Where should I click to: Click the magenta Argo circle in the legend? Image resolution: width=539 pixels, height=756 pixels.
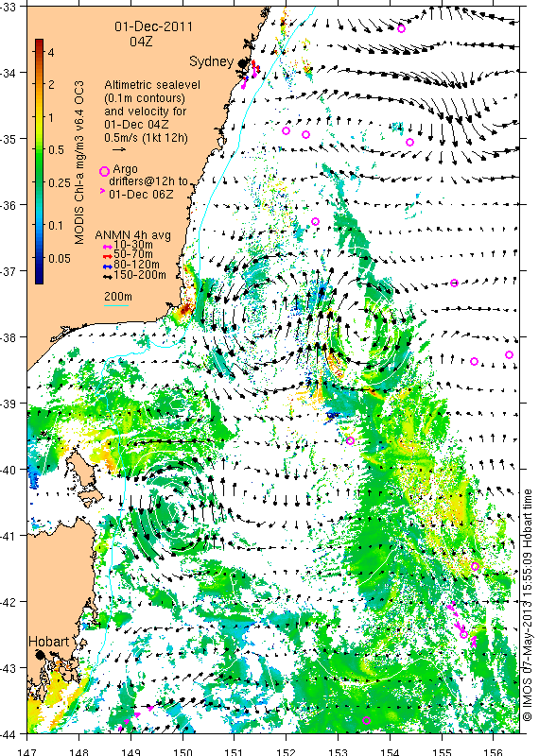[104, 171]
